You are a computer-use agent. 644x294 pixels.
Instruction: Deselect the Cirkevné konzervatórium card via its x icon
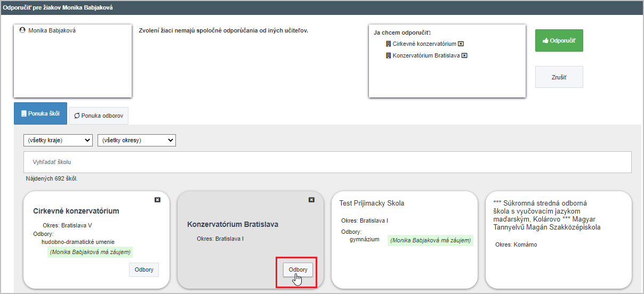point(157,200)
